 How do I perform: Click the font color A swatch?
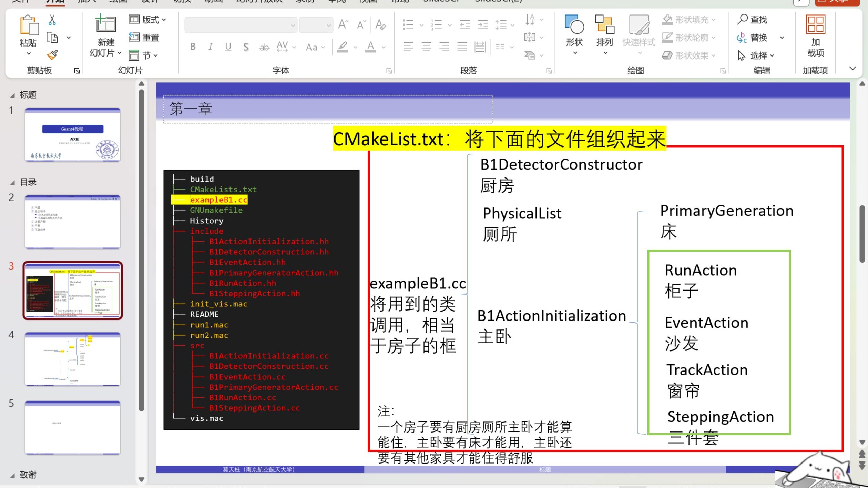[x=370, y=47]
